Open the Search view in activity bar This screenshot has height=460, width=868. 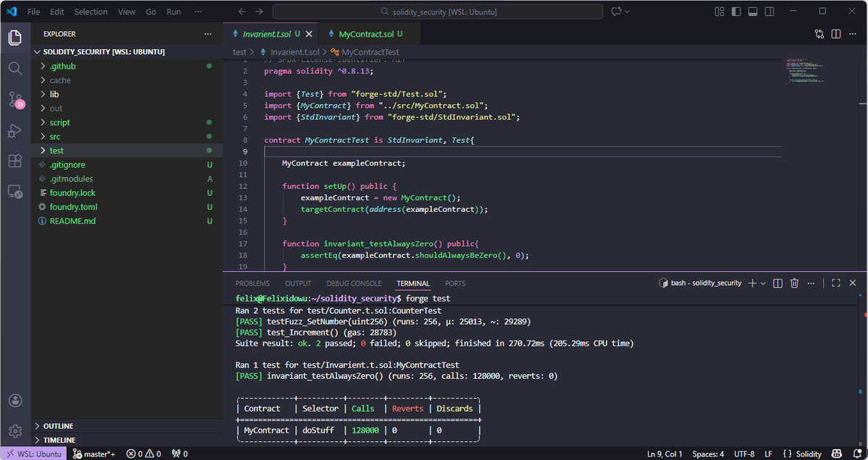click(x=15, y=68)
